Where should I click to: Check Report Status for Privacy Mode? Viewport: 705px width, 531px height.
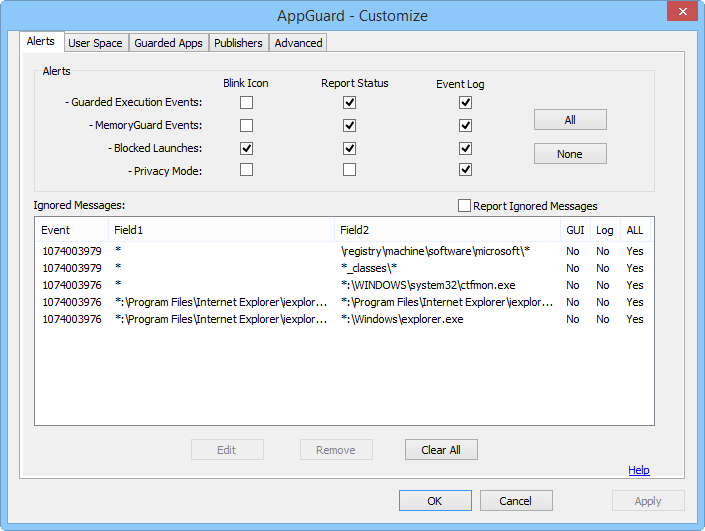point(349,170)
